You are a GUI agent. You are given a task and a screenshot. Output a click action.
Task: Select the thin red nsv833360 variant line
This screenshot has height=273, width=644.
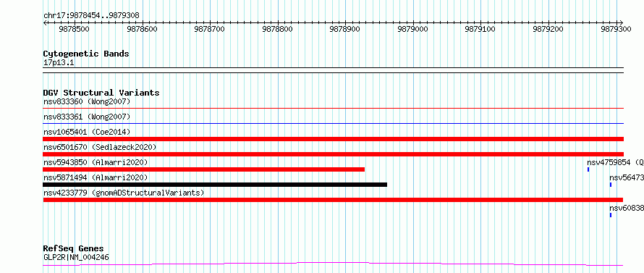point(333,108)
